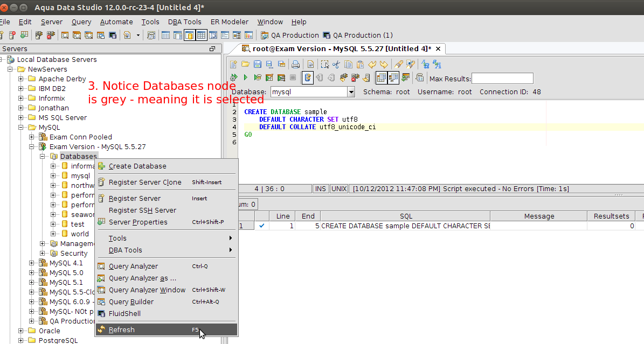Viewport: 644px width, 344px height.
Task: Click the QA Production (1) server shortcut
Action: point(358,36)
